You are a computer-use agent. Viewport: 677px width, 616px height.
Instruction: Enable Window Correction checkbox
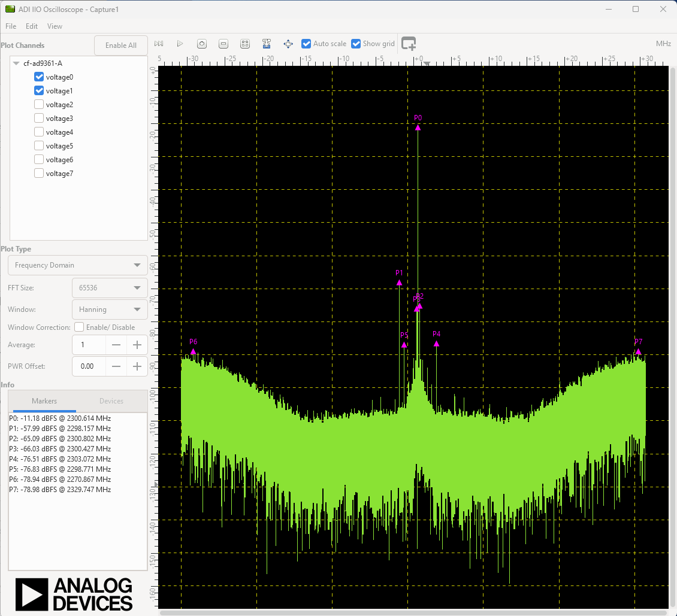tap(79, 327)
